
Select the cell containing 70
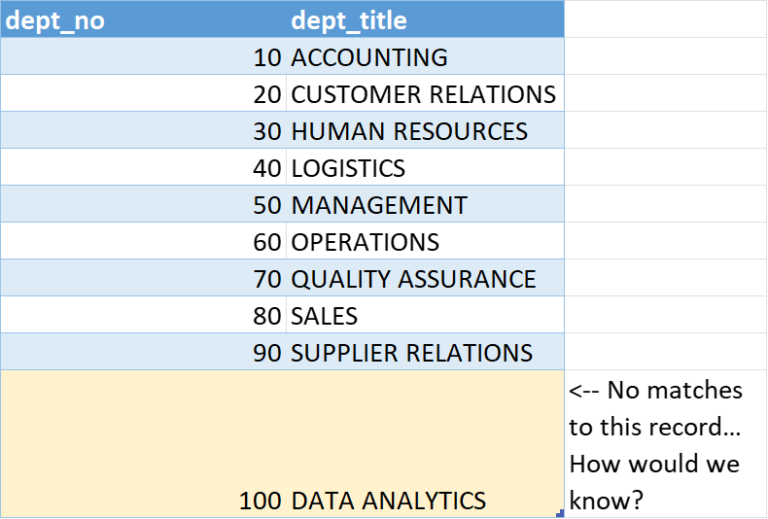pyautogui.click(x=143, y=279)
